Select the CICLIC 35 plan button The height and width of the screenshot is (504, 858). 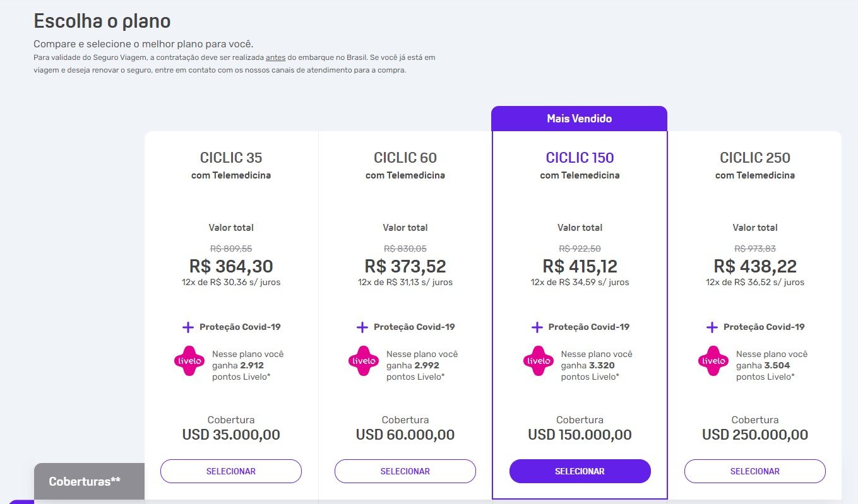pos(231,471)
